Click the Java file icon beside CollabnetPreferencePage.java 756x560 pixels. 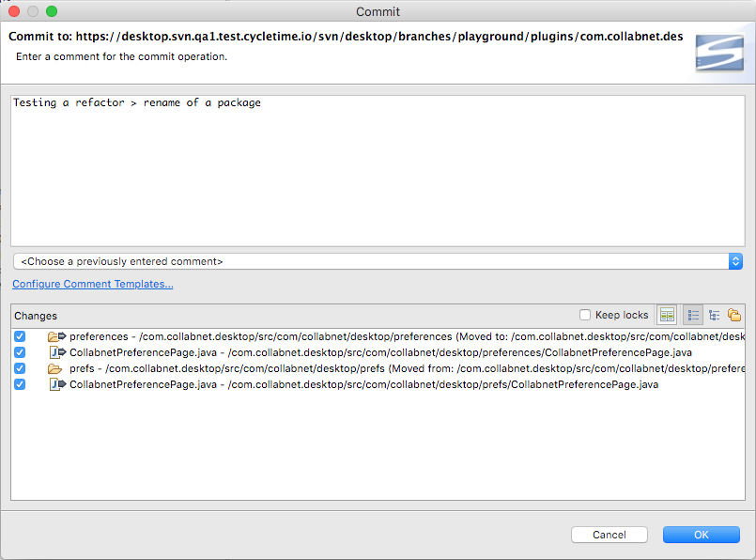(x=54, y=351)
